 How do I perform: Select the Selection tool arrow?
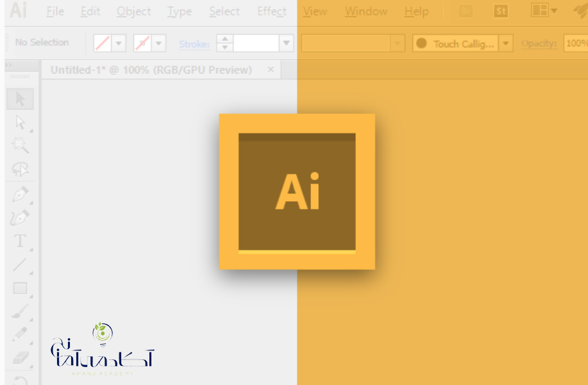21,99
